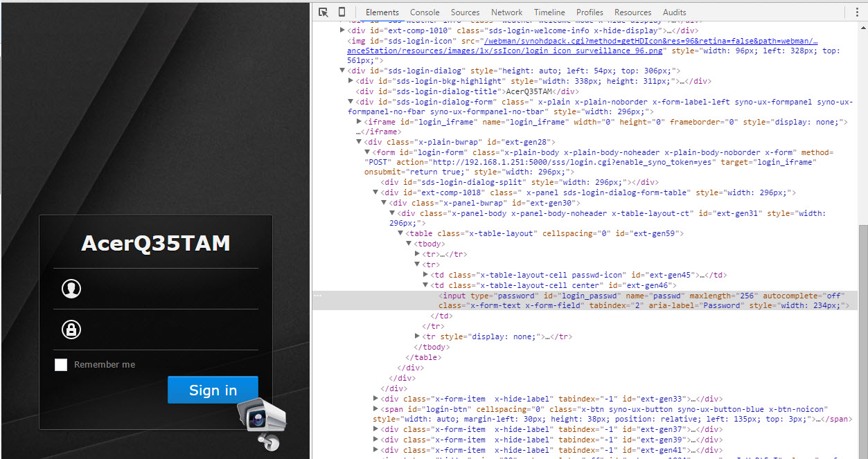Select the login_passwd input element line
Viewport: 868px width, 459px height.
[x=584, y=300]
